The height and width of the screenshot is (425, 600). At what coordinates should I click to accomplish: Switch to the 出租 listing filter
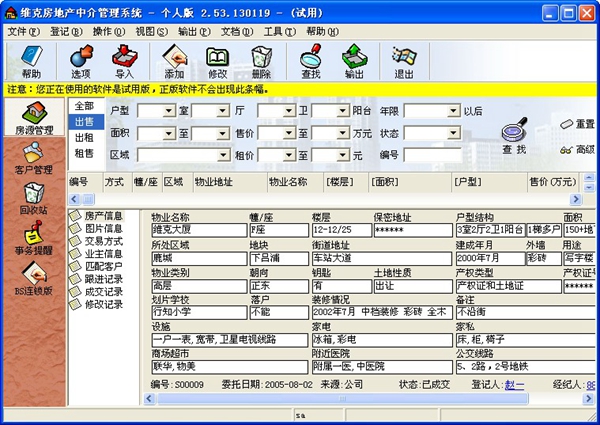point(84,138)
